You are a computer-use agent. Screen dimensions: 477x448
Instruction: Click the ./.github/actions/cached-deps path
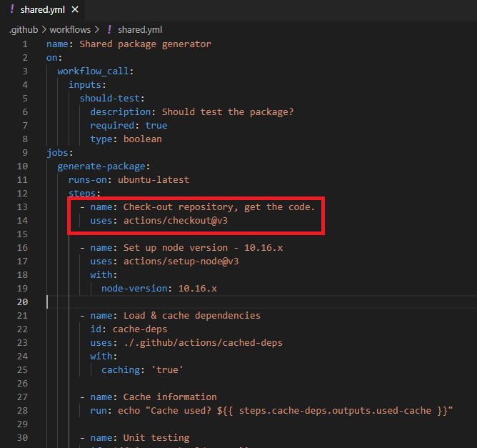(x=203, y=343)
